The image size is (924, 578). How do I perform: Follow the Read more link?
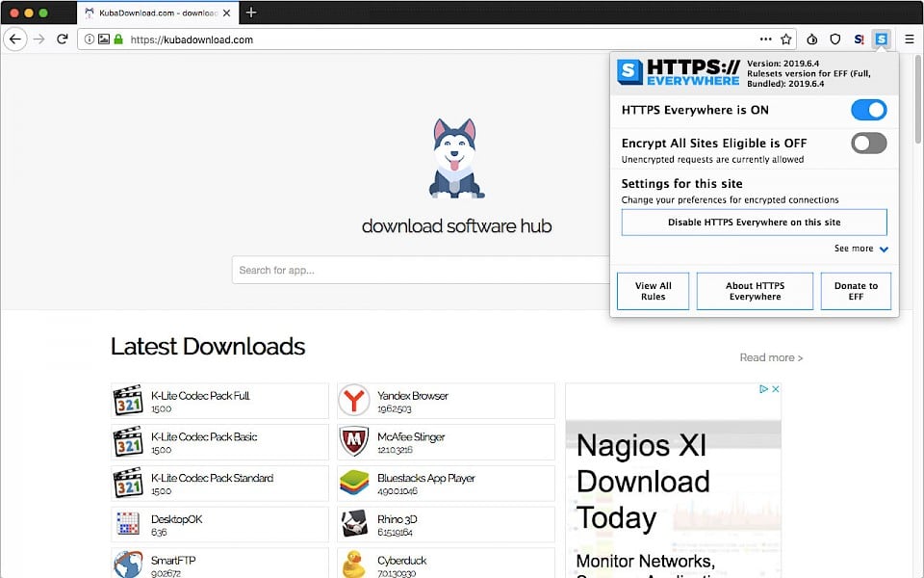(x=771, y=357)
